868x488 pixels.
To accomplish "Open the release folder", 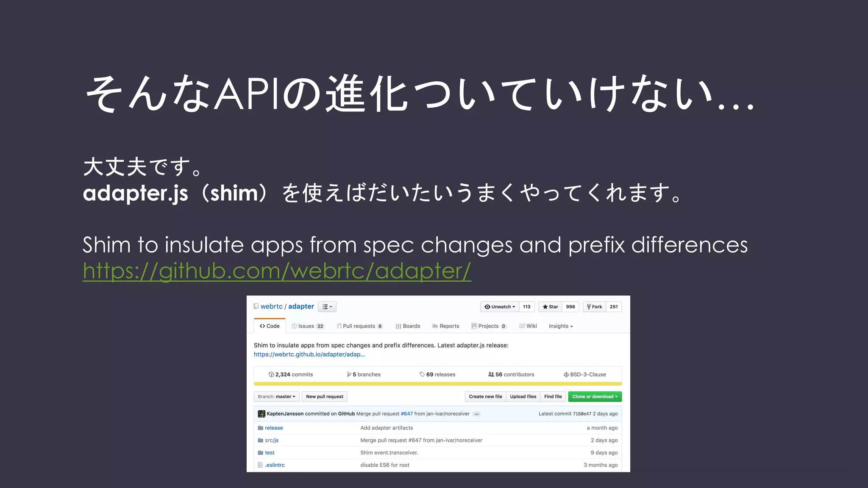I will point(274,428).
